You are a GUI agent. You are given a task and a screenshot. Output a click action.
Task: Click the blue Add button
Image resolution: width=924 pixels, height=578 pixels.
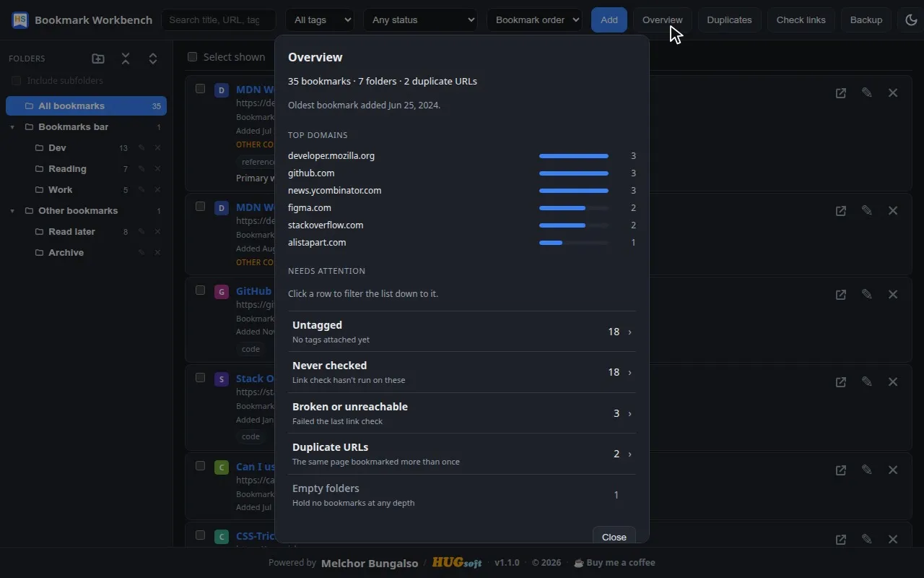pos(609,20)
